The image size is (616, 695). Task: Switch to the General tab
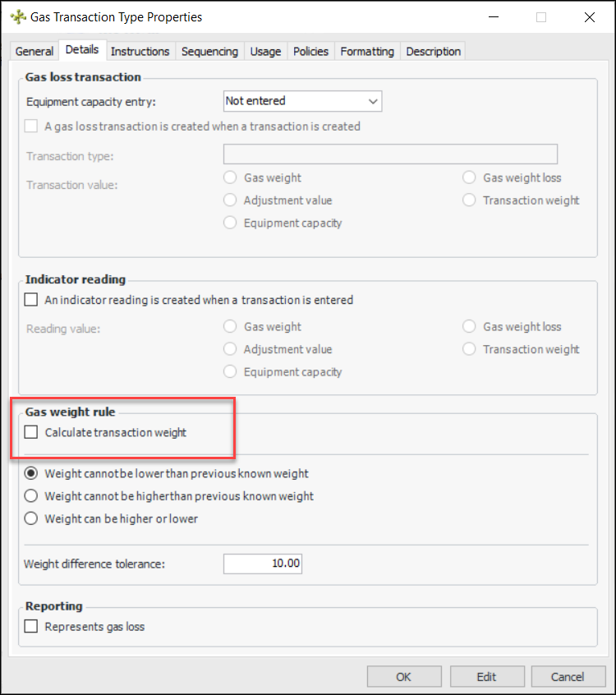click(34, 51)
